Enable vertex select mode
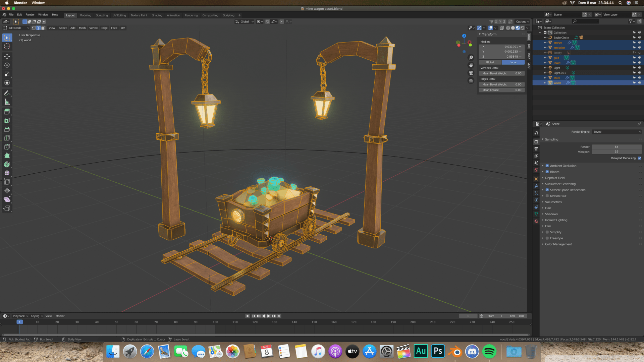 coord(34,28)
